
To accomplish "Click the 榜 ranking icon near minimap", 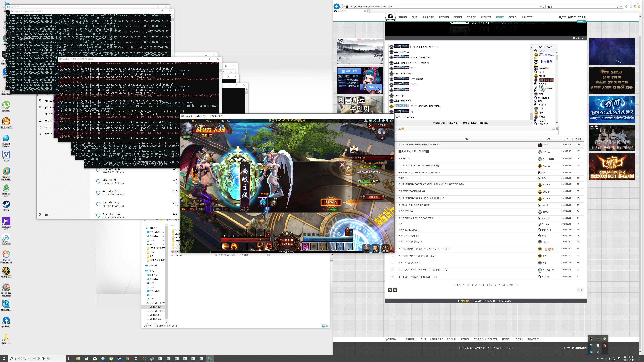I will click(x=373, y=130).
